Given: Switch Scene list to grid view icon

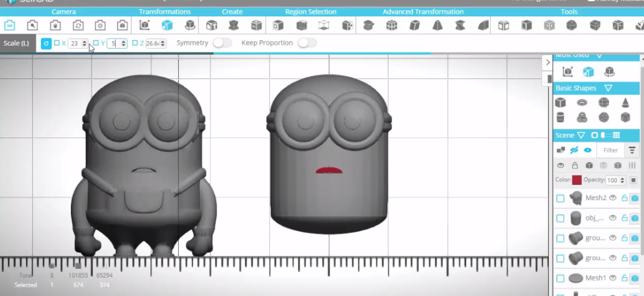Looking at the screenshot, I should click(616, 135).
